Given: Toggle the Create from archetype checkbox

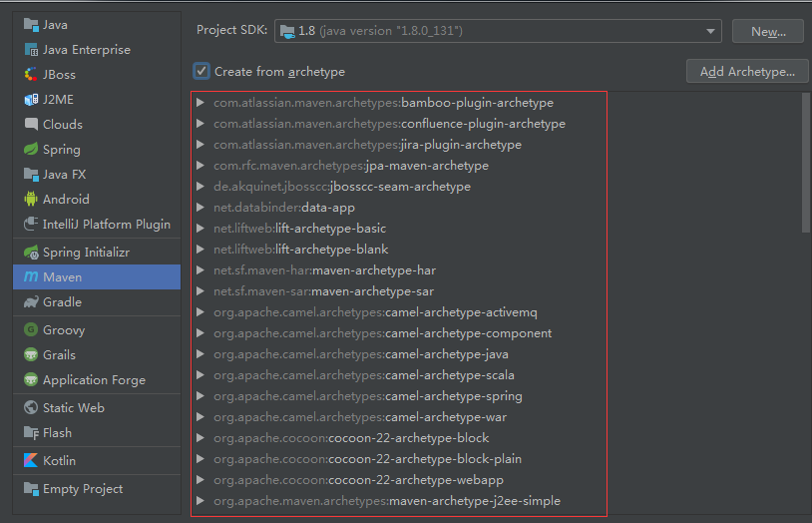Looking at the screenshot, I should coord(202,71).
